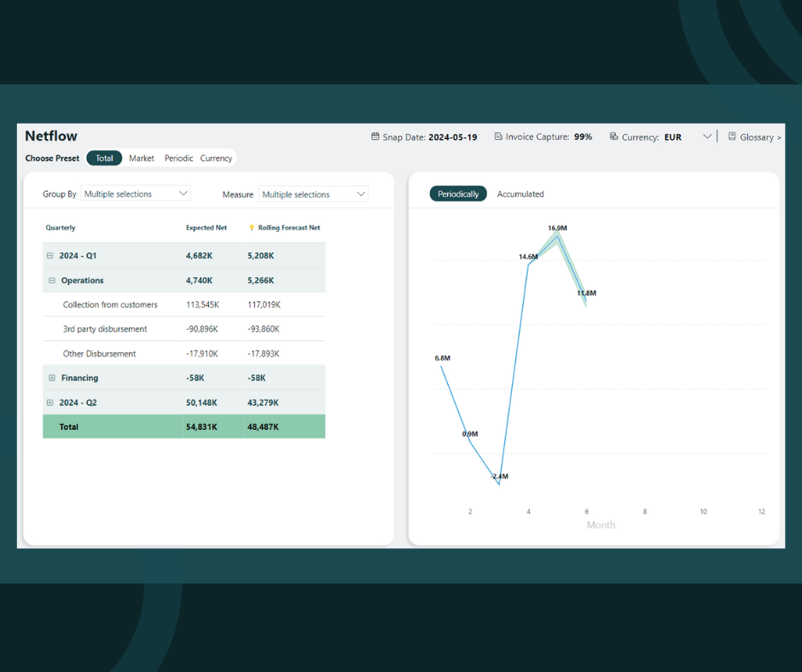Choose the Periodic preset
802x672 pixels.
[x=178, y=159]
